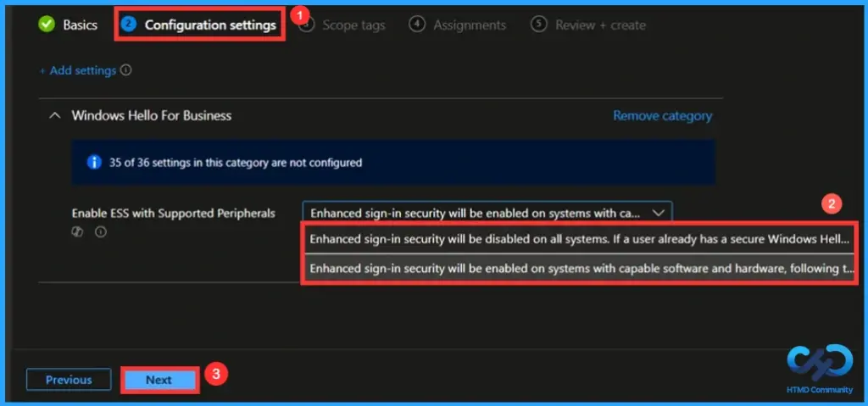Click the Windows Hello For Business heading text

click(151, 116)
